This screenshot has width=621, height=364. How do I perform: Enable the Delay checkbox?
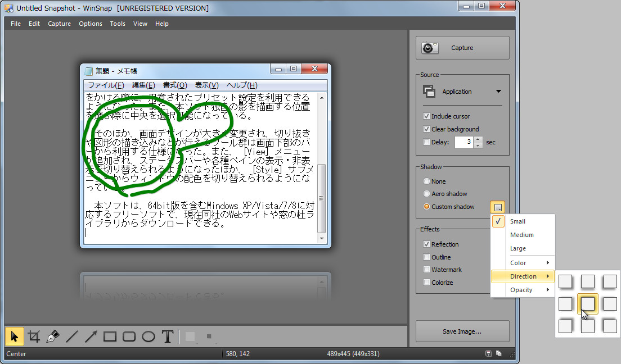tap(426, 142)
